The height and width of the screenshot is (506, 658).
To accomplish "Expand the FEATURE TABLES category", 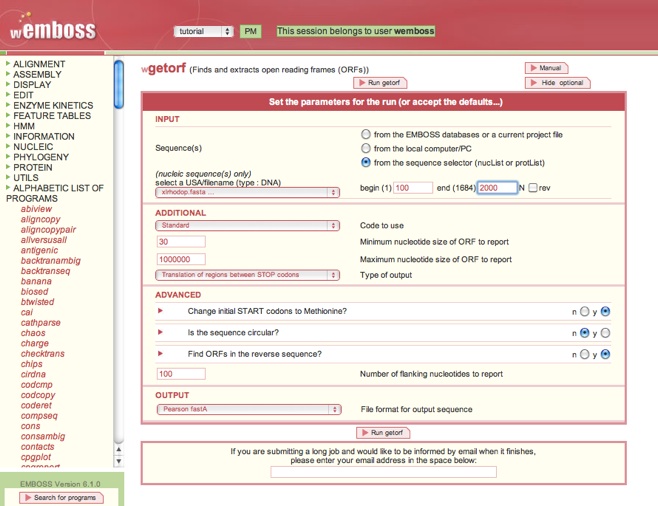I will [x=52, y=115].
